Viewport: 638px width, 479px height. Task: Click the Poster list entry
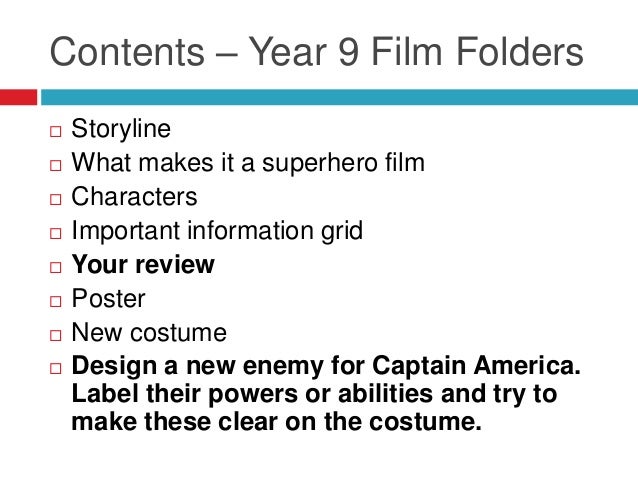pos(108,298)
